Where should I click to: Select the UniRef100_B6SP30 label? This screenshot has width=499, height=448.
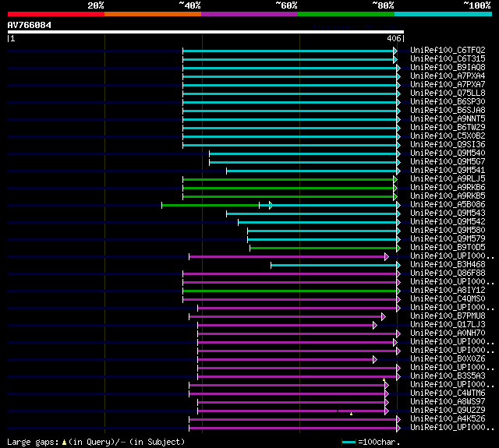pyautogui.click(x=448, y=102)
